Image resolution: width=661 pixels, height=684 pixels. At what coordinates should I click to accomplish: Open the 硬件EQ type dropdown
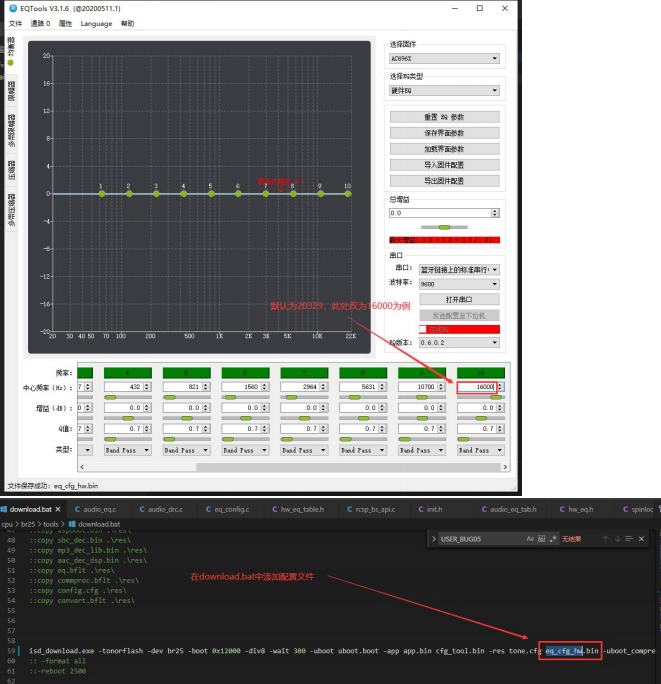pyautogui.click(x=444, y=91)
